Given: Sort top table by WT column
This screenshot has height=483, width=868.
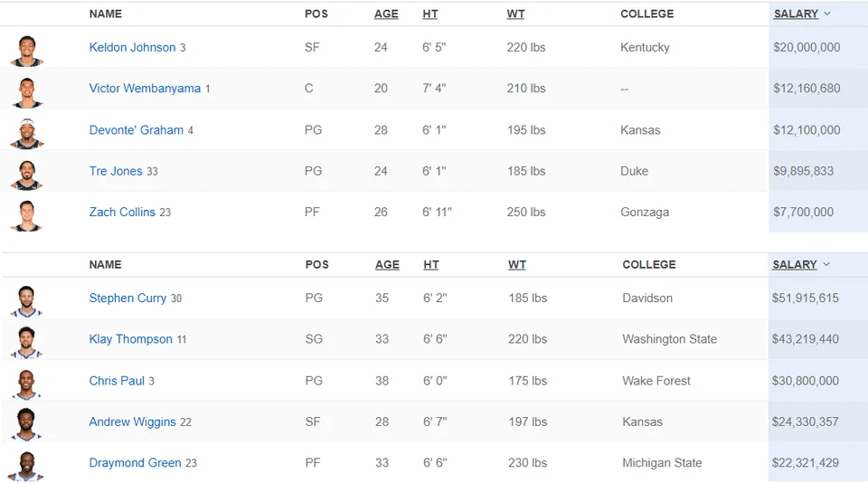Looking at the screenshot, I should point(515,14).
